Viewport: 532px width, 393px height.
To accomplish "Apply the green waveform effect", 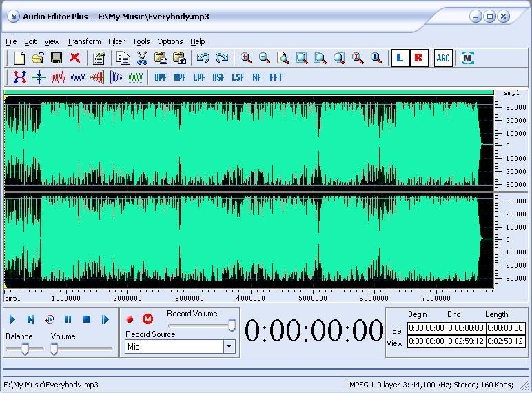I will tap(135, 77).
